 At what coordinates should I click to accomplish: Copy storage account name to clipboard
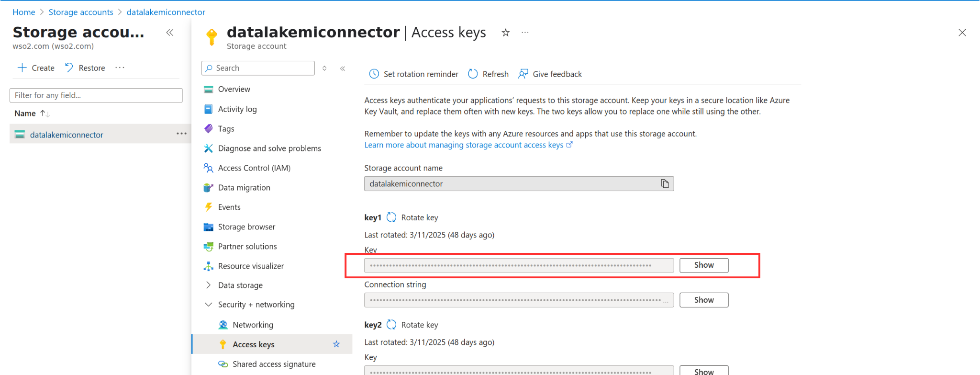click(665, 183)
